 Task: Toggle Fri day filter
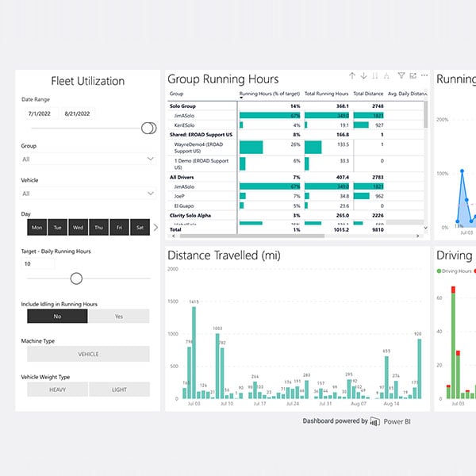click(x=119, y=228)
